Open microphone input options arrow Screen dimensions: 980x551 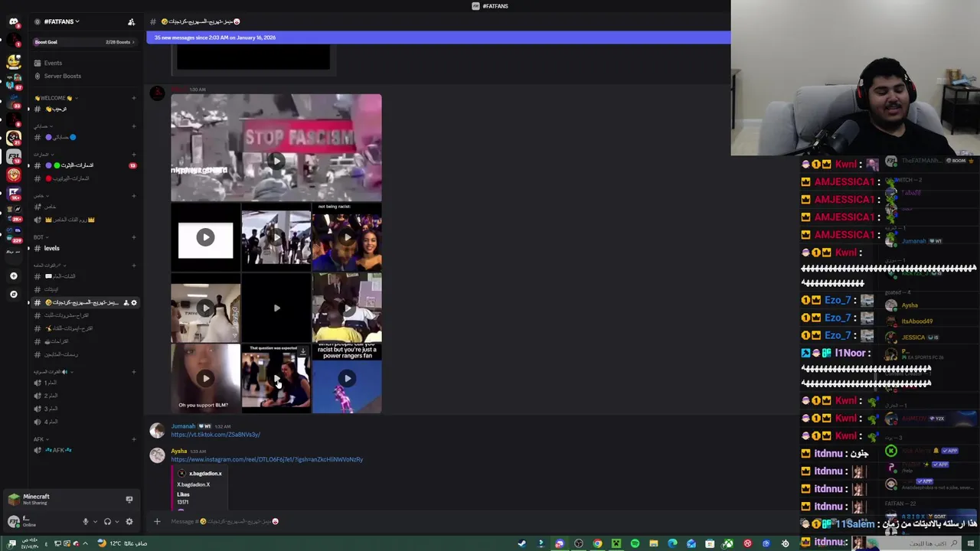click(95, 521)
